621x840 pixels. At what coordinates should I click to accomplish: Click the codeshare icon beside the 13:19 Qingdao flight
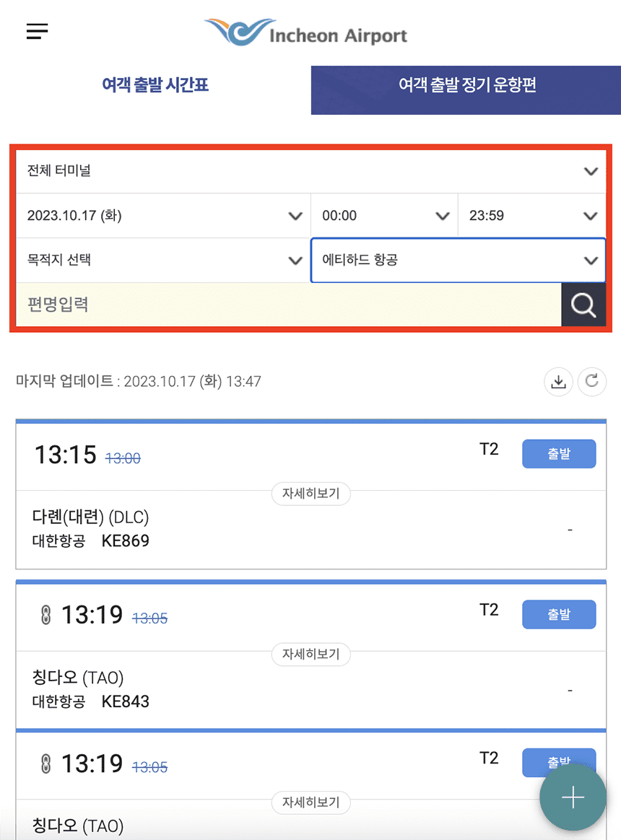(43, 614)
